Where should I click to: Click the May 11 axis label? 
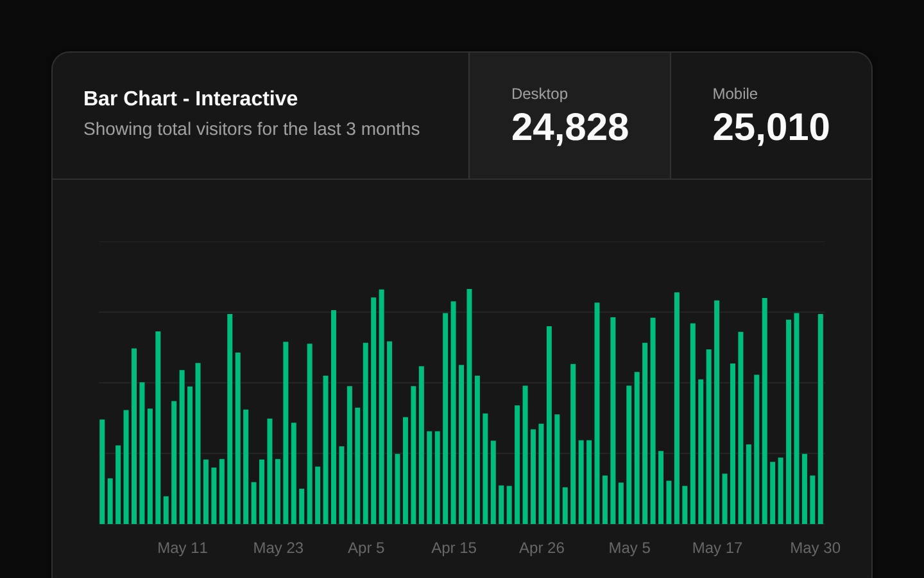[182, 548]
